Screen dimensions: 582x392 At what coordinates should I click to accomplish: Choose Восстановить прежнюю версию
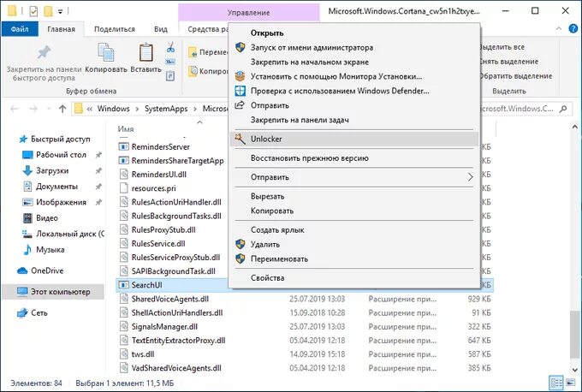(354, 158)
